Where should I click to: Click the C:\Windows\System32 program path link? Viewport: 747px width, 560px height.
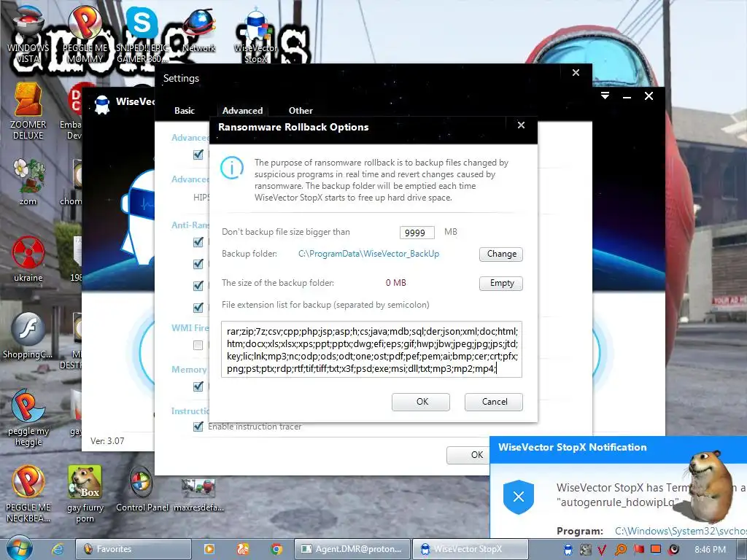click(681, 531)
